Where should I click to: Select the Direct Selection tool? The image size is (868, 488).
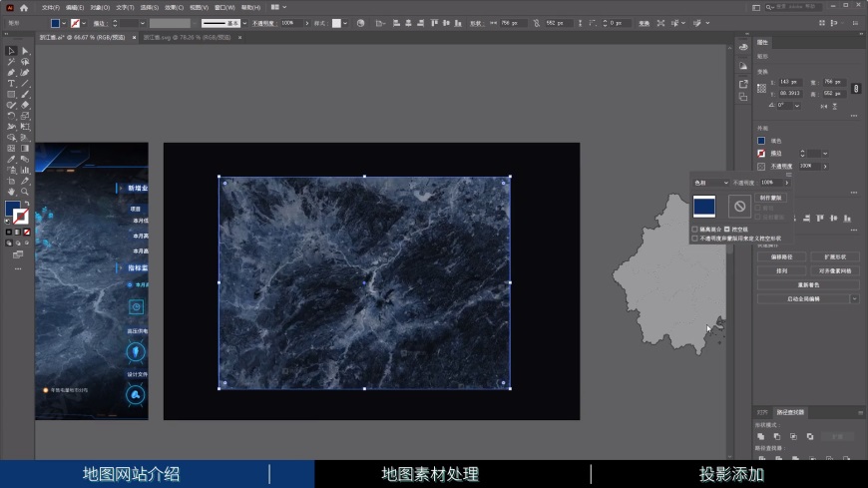tap(25, 51)
